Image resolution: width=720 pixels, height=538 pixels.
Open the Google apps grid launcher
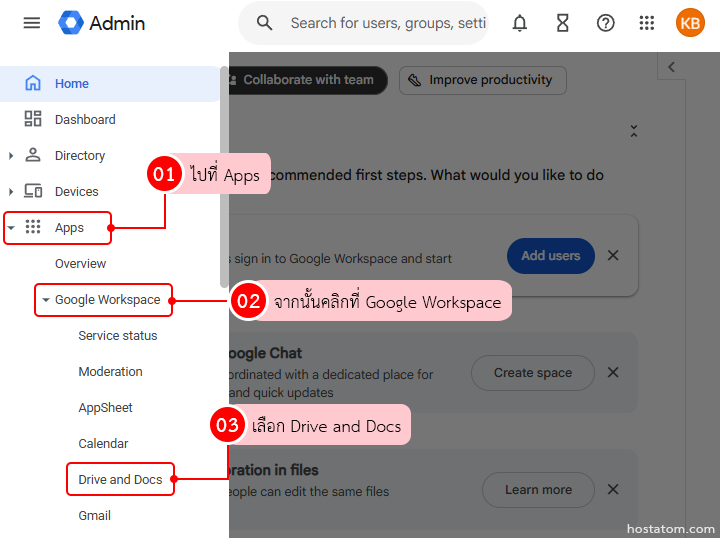pyautogui.click(x=647, y=23)
